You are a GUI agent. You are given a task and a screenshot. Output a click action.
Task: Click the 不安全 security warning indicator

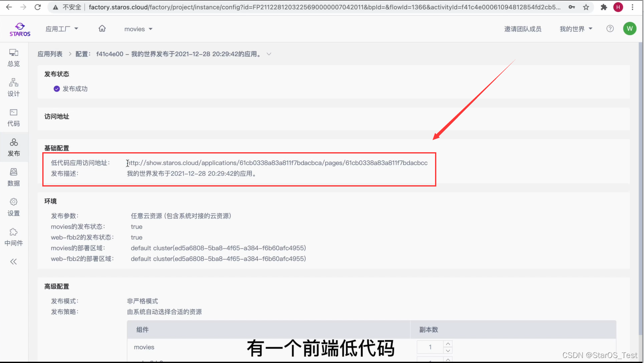point(67,7)
